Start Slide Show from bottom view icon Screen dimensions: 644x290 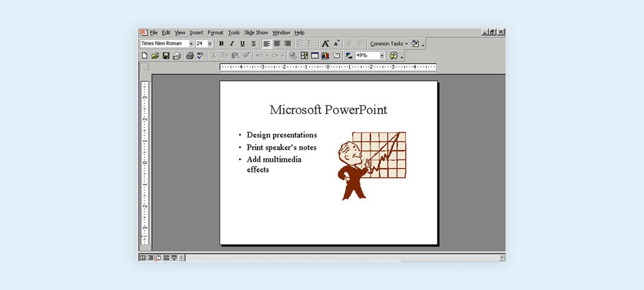point(174,258)
